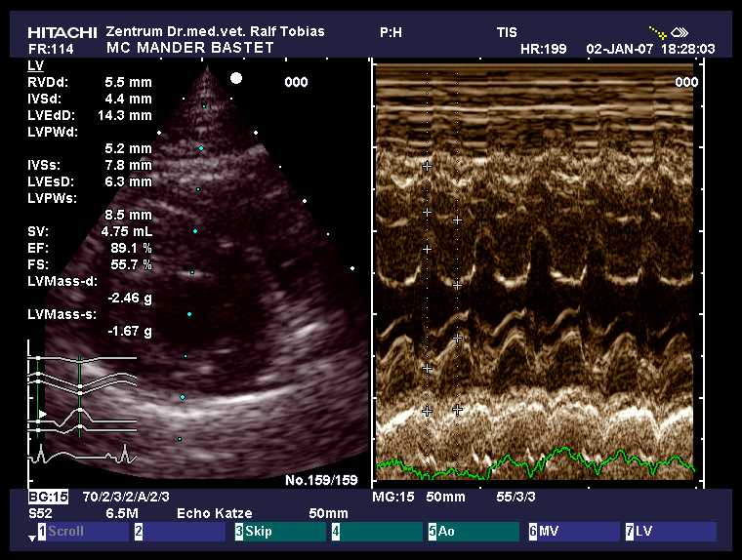The height and width of the screenshot is (560, 742).
Task: Select the topmost caliper cross on M-mode trace
Action: [x=427, y=167]
